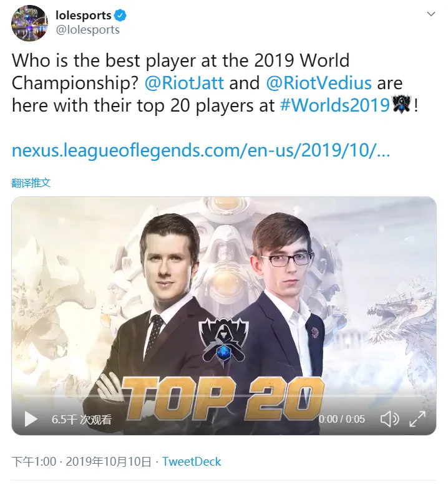This screenshot has width=448, height=485.
Task: Click the blue verified badge icon
Action: click(120, 15)
